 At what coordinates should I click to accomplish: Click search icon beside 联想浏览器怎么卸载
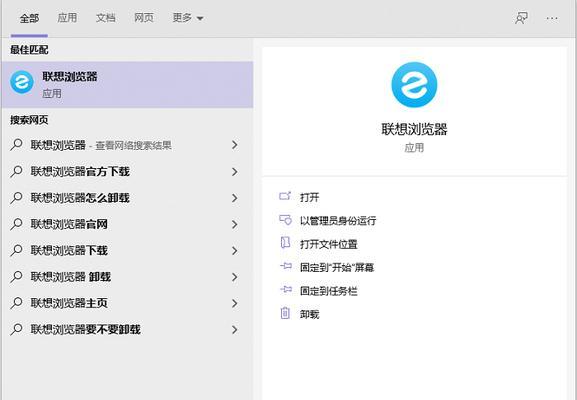point(16,198)
